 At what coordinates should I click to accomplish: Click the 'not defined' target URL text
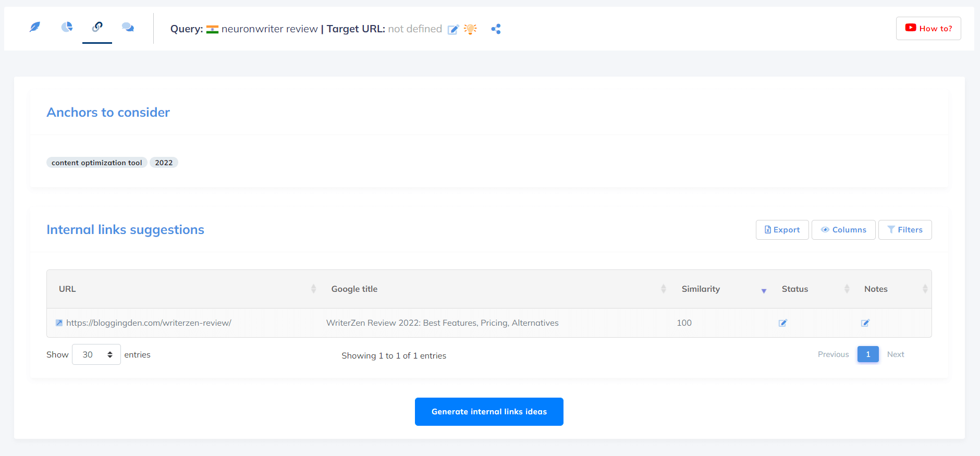(x=415, y=29)
